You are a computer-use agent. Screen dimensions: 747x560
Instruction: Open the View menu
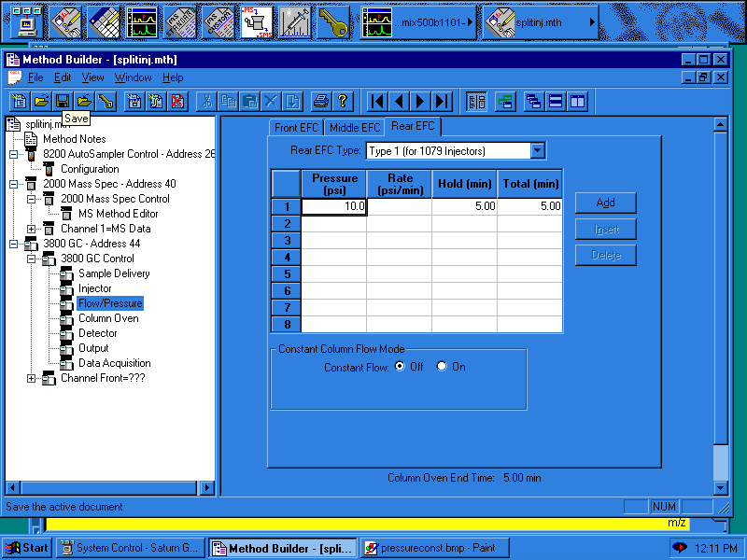92,77
